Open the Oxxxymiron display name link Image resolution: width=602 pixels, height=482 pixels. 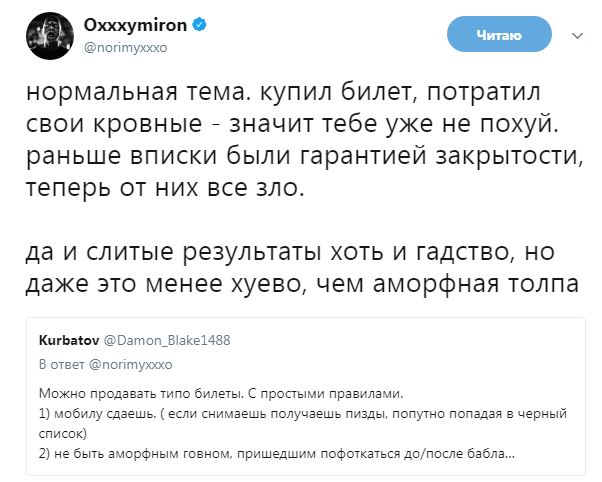133,27
